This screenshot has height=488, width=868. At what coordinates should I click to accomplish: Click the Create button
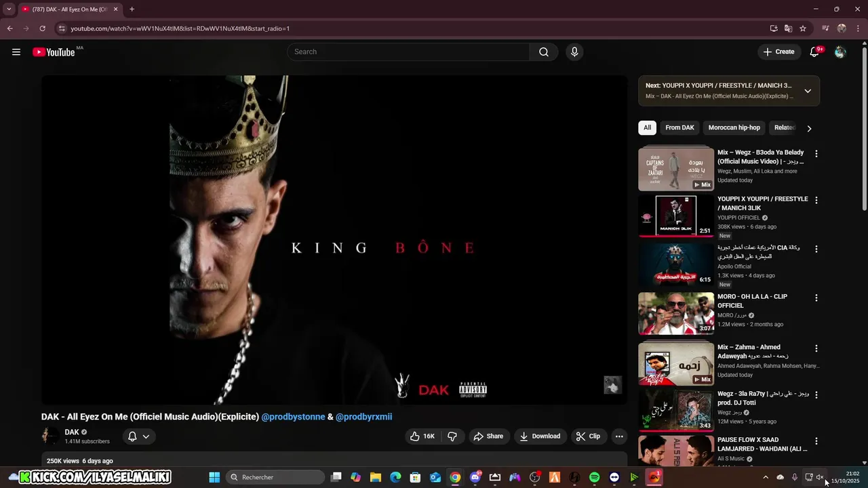[778, 52]
